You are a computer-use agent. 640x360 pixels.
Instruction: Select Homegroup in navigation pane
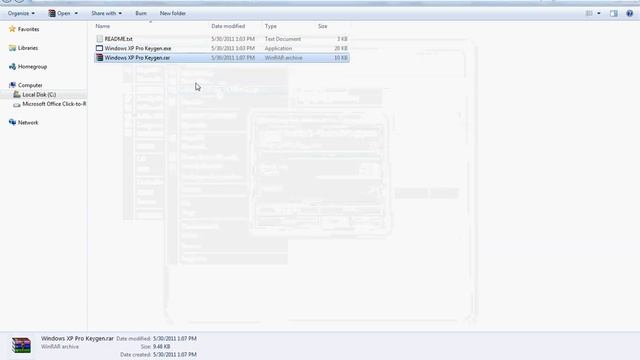coord(32,67)
